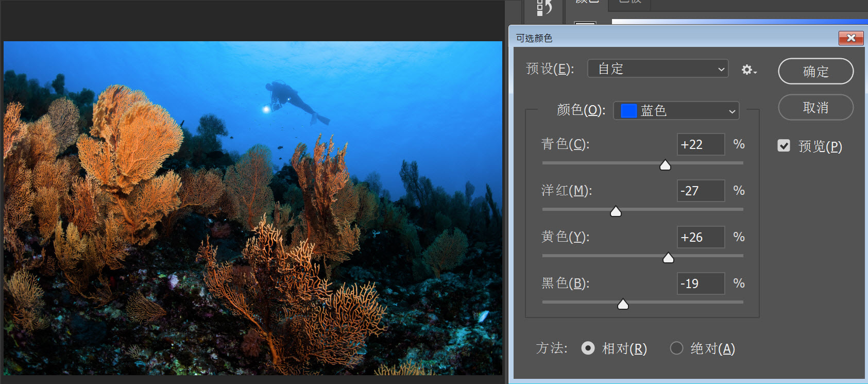Select the 相对 relative method radio
The image size is (868, 384).
tap(588, 348)
